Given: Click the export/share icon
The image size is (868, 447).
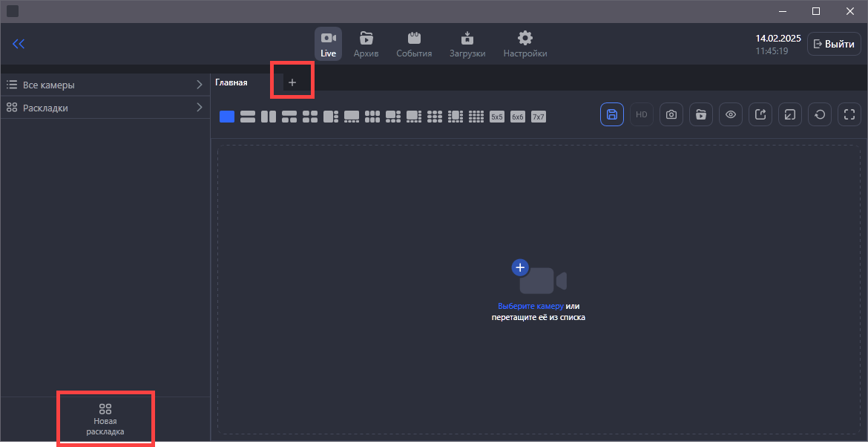Looking at the screenshot, I should (760, 114).
